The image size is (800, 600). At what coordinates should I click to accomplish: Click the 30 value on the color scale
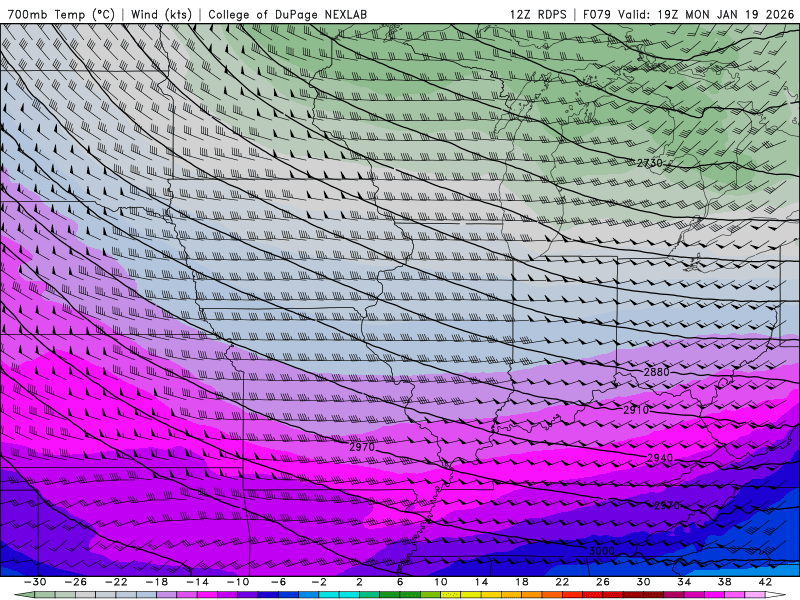click(x=643, y=582)
